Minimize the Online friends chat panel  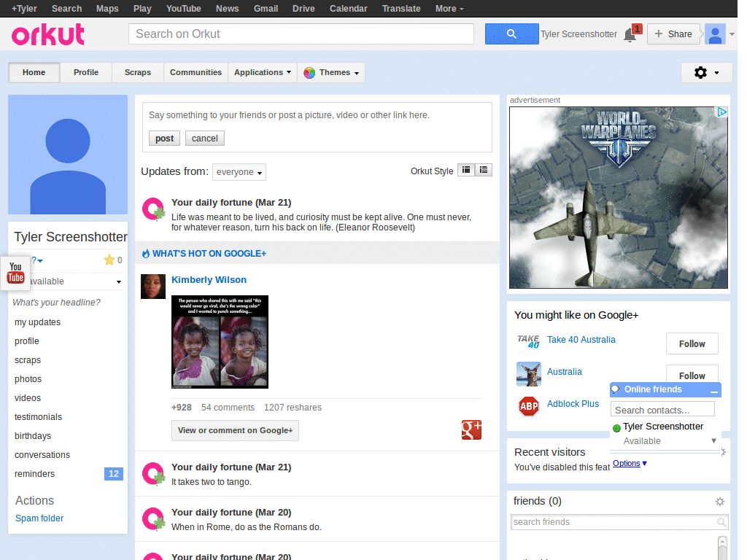point(713,391)
